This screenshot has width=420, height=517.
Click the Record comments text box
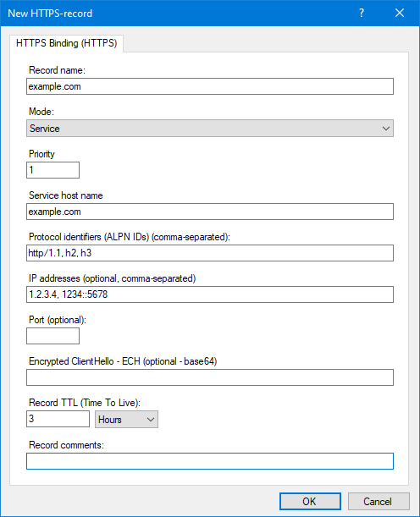click(x=210, y=461)
